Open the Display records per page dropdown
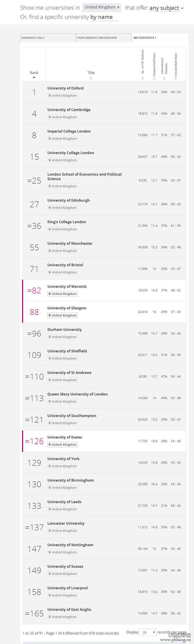Screen dimensions: 194x644 148,633
